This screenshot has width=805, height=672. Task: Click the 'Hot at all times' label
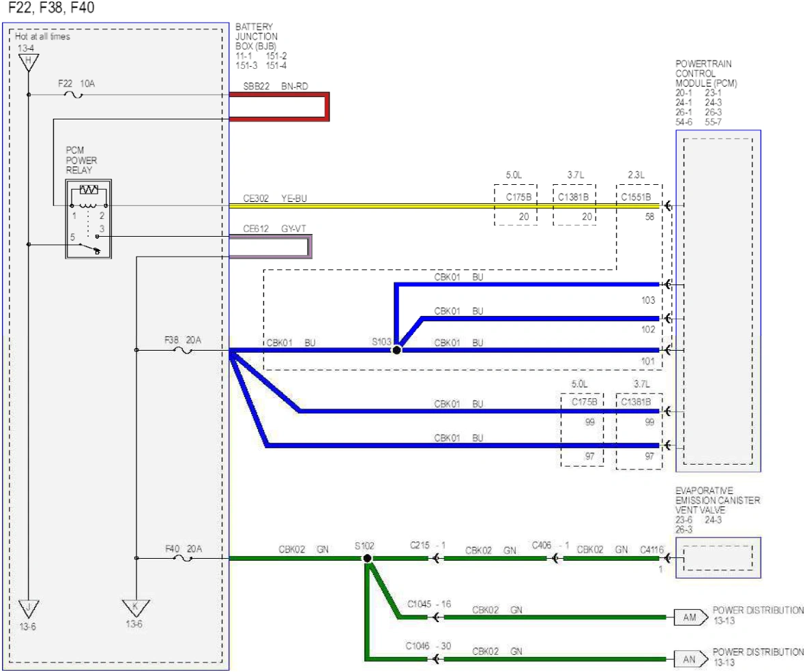click(x=42, y=36)
